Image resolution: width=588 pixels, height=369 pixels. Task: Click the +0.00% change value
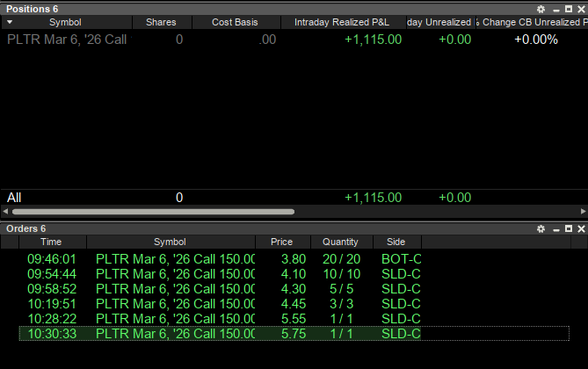click(x=536, y=40)
